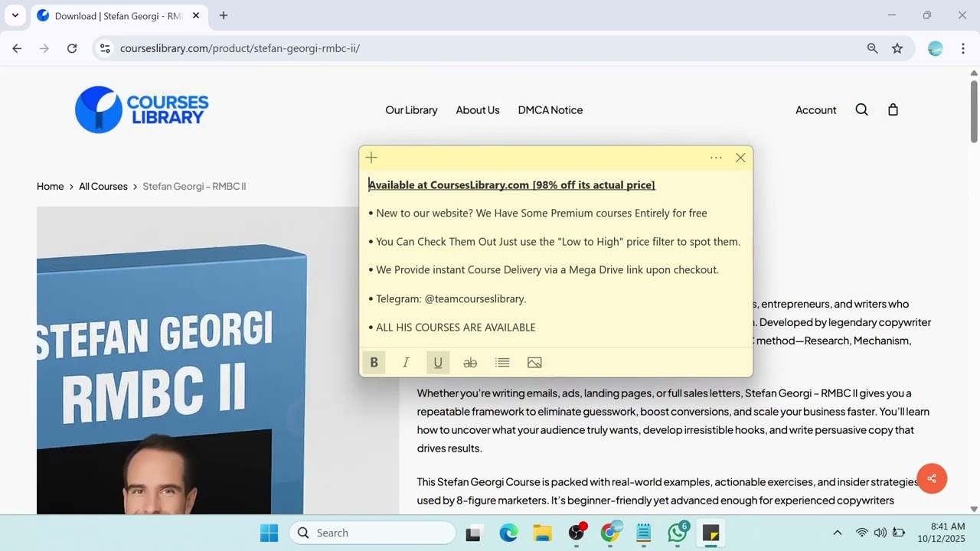Open a new browser tab
This screenshot has width=980, height=551.
tap(224, 15)
